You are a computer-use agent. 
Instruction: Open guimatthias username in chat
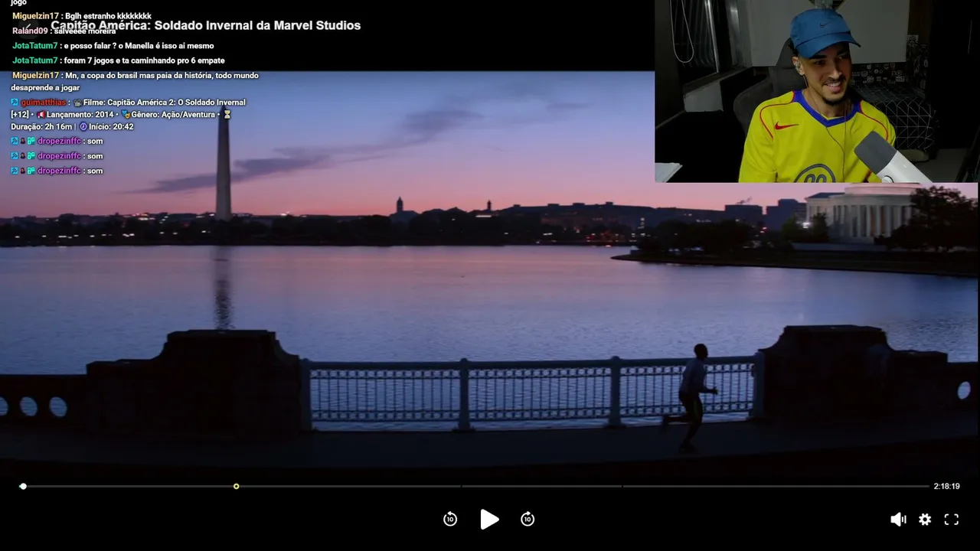tap(44, 103)
